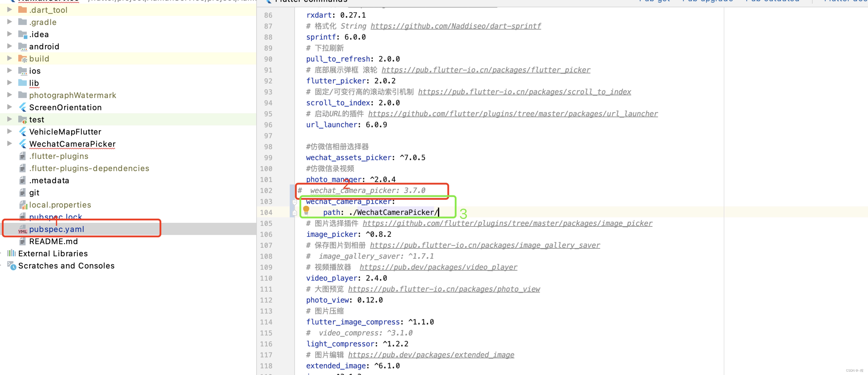Place cursor after path ./WechatCameraPicker/
The width and height of the screenshot is (868, 375).
(439, 212)
